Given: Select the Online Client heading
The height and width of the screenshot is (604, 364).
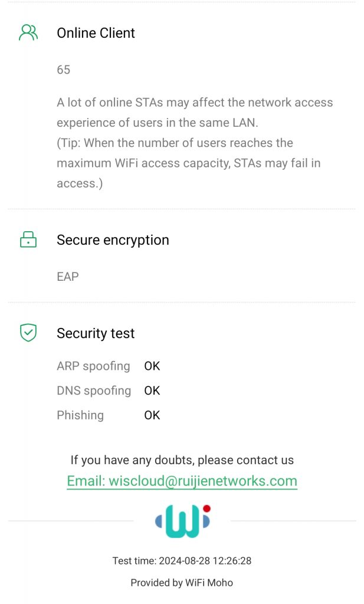Looking at the screenshot, I should click(x=96, y=33).
